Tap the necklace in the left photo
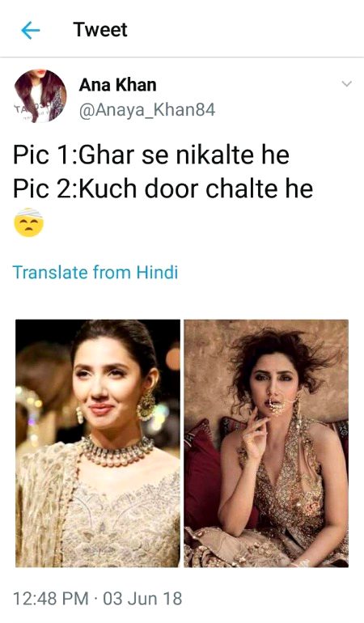The width and height of the screenshot is (364, 623). point(117,451)
